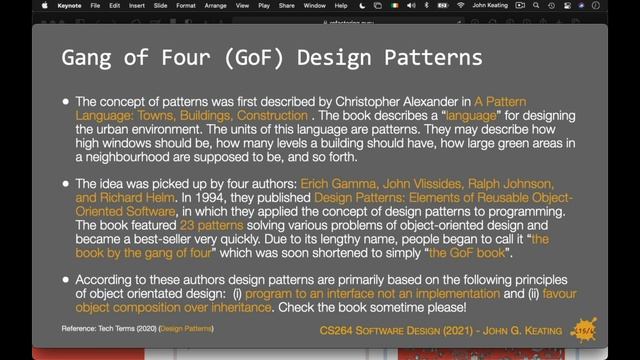Open the Format menu

click(186, 6)
